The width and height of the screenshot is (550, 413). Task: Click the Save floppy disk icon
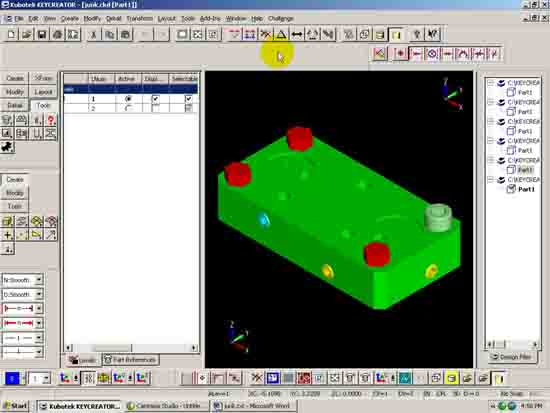(x=42, y=34)
